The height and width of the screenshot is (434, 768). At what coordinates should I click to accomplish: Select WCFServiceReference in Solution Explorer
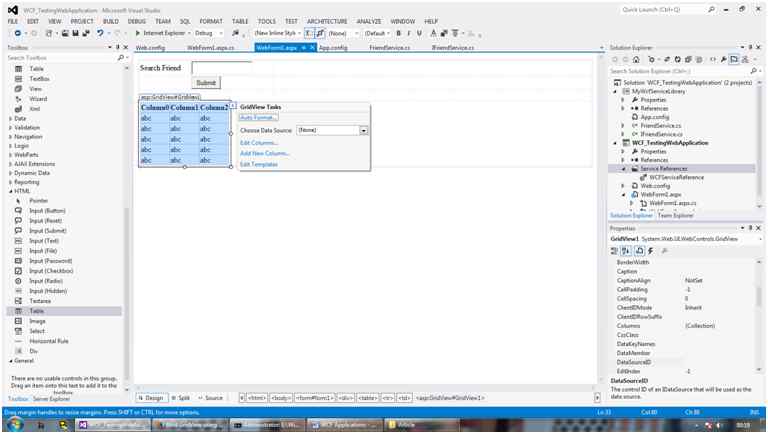(676, 177)
